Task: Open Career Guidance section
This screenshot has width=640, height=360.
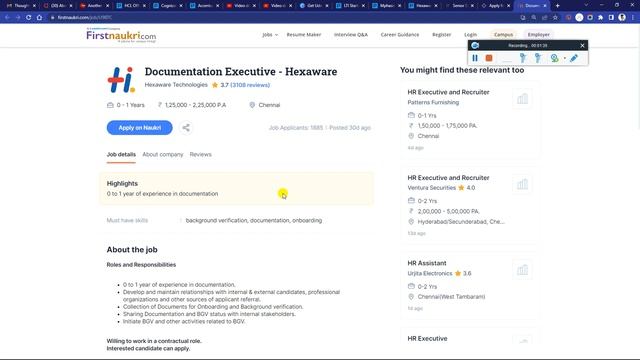Action: click(400, 35)
